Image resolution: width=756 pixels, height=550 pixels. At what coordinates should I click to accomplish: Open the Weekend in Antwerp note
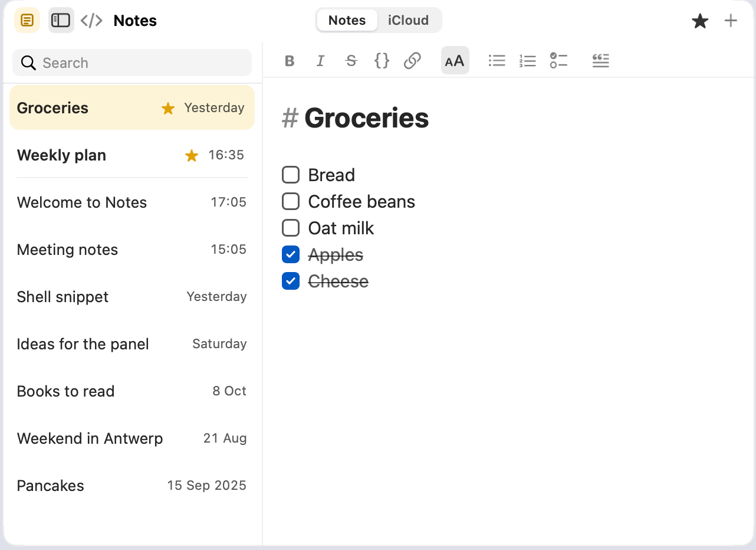[132, 438]
